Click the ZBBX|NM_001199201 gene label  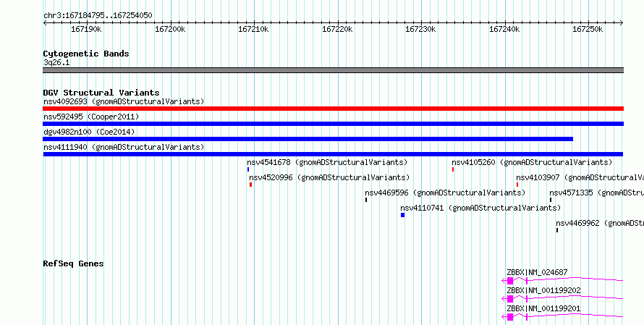click(x=544, y=308)
